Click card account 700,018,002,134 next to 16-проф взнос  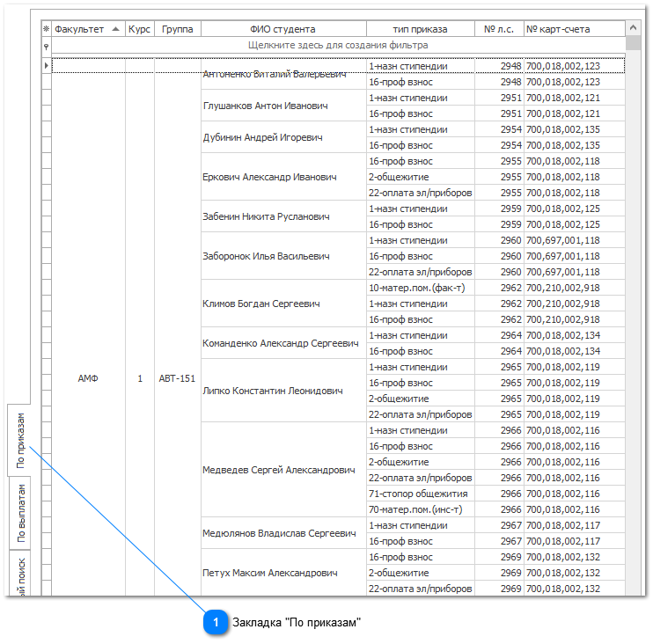pos(575,351)
